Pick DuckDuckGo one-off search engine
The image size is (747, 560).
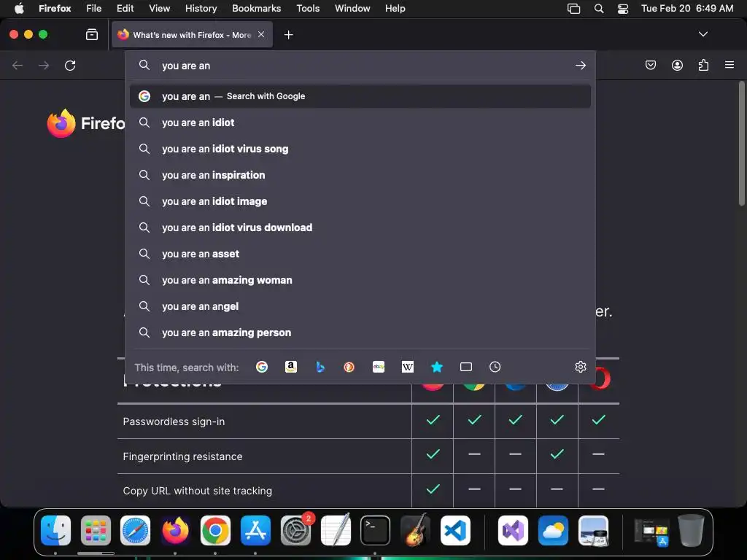tap(349, 367)
